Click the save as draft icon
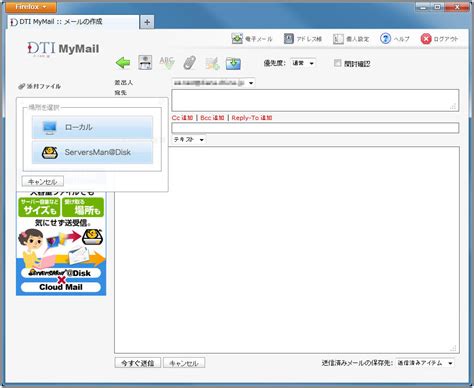 point(233,63)
